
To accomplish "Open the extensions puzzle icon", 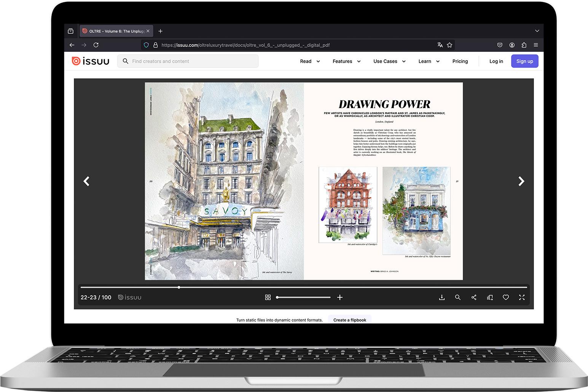I will tap(524, 45).
